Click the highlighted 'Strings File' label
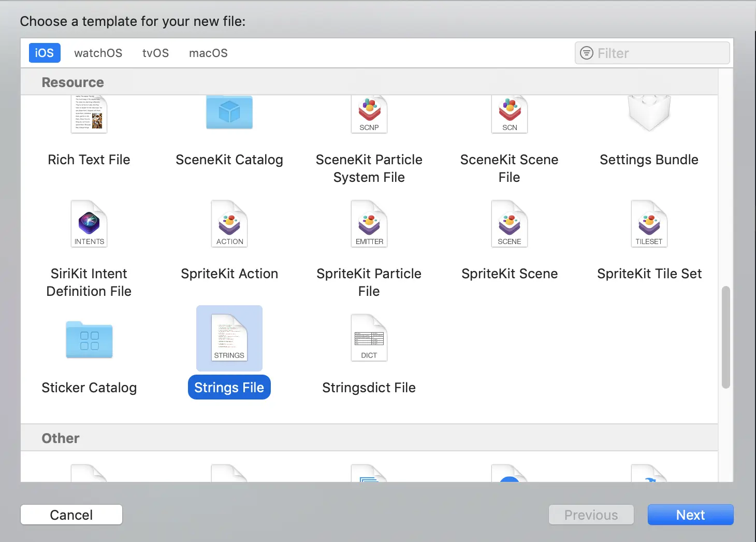Screen dimensions: 756x542 coord(229,388)
